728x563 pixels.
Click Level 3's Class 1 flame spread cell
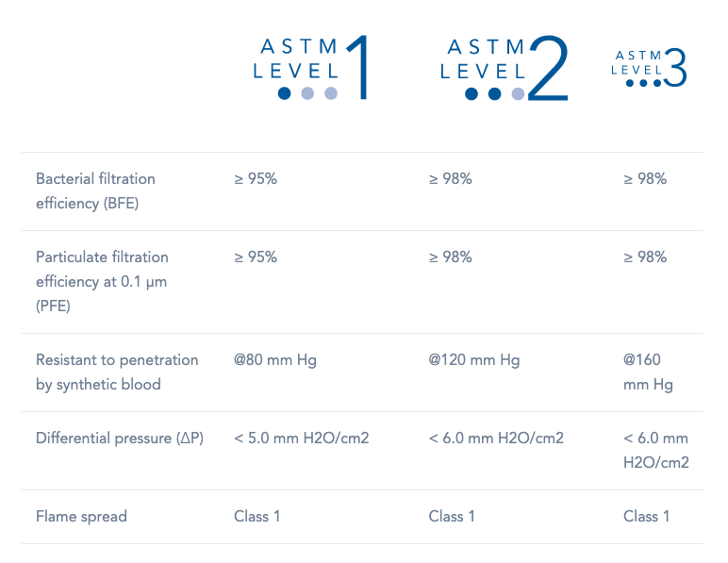coord(646,516)
